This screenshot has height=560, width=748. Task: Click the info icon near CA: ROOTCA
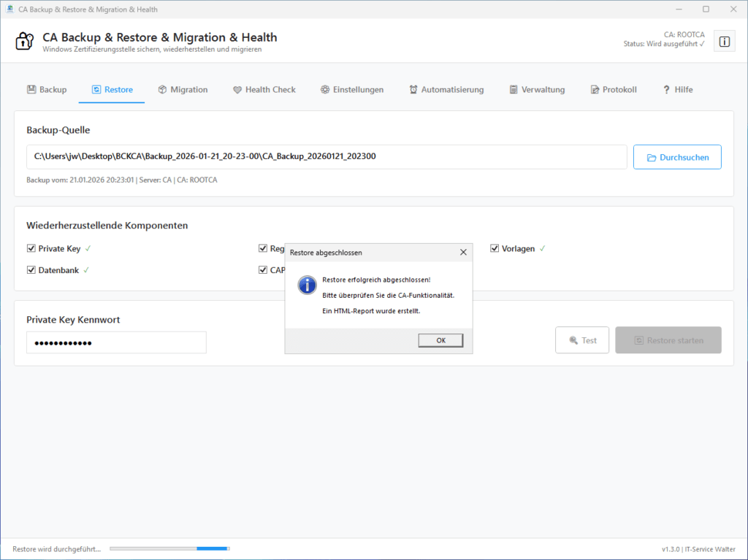pyautogui.click(x=724, y=41)
